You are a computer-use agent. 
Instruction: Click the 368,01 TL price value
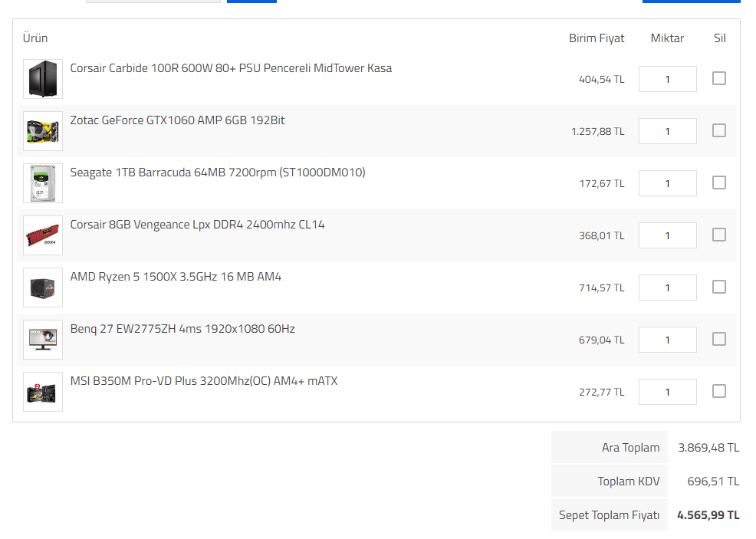[601, 235]
